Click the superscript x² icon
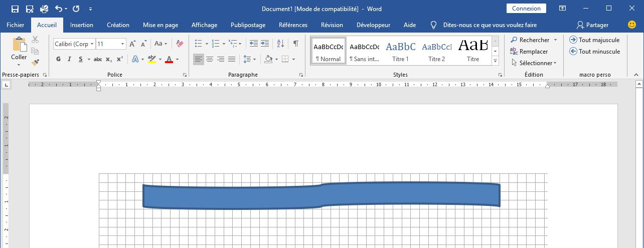This screenshot has height=248, width=644. coord(120,59)
